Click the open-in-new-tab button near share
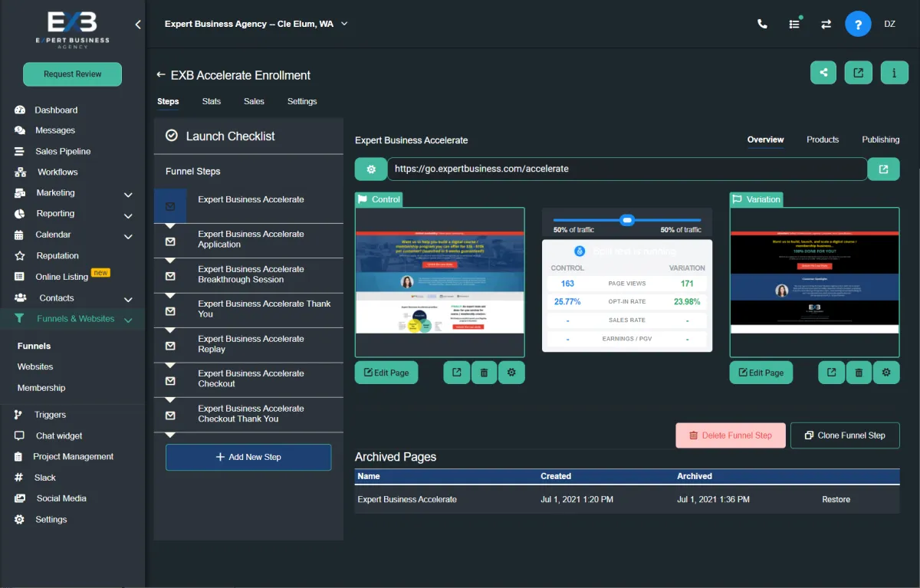 coord(859,73)
